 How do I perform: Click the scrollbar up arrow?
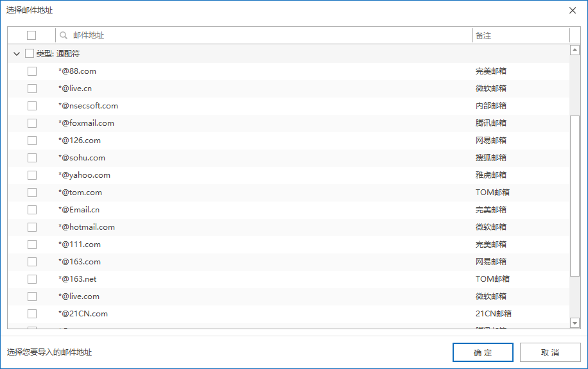(x=575, y=50)
